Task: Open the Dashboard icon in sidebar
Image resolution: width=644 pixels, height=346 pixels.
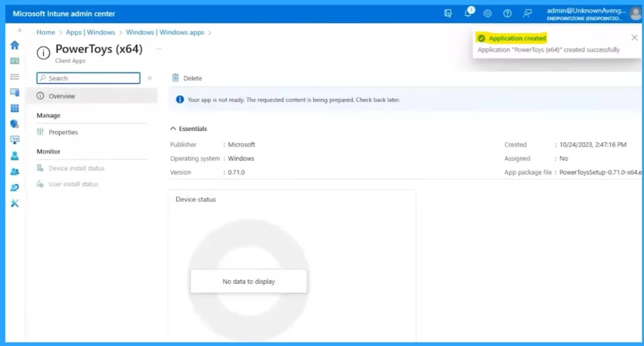Action: tap(15, 61)
